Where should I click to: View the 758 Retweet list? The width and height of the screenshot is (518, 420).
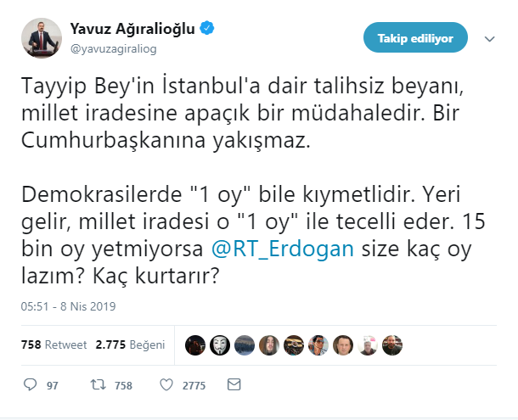pyautogui.click(x=53, y=344)
